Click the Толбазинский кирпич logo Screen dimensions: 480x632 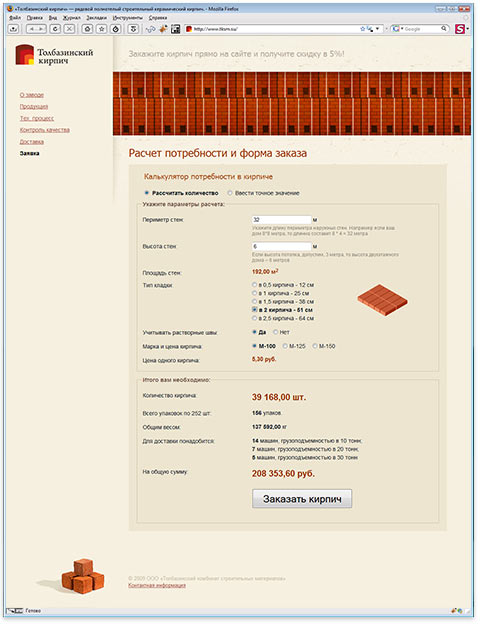coord(54,55)
